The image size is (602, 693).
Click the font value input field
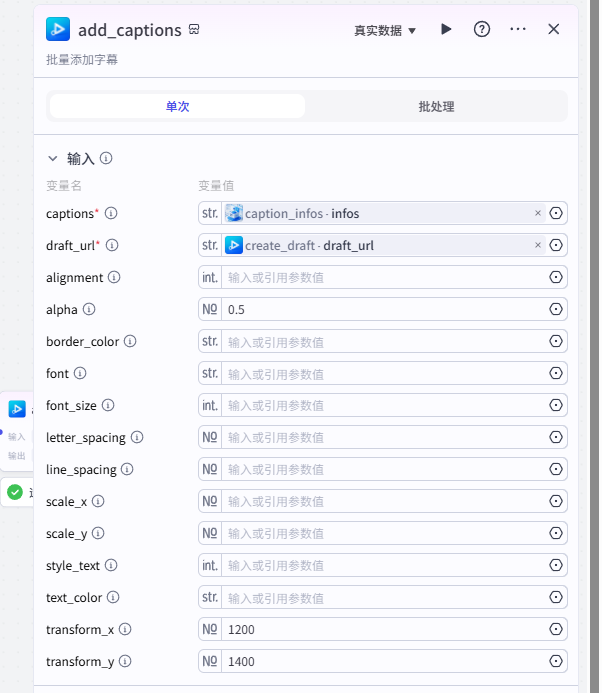[384, 373]
